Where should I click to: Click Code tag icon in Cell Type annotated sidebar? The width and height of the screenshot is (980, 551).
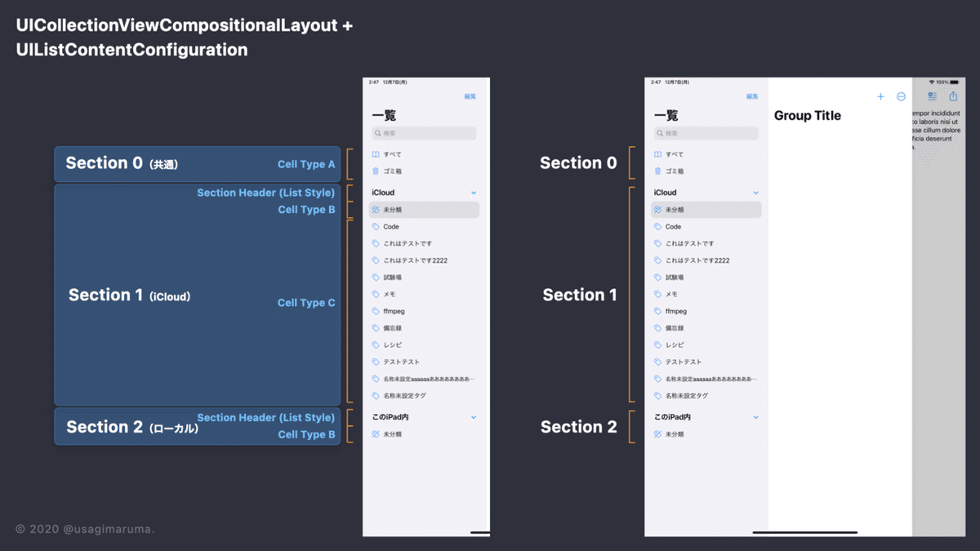click(x=376, y=227)
